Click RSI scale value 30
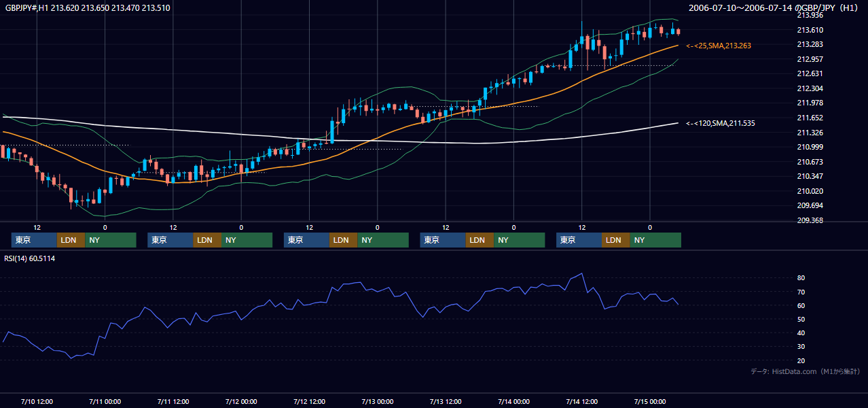This screenshot has height=408, width=868. click(x=801, y=347)
